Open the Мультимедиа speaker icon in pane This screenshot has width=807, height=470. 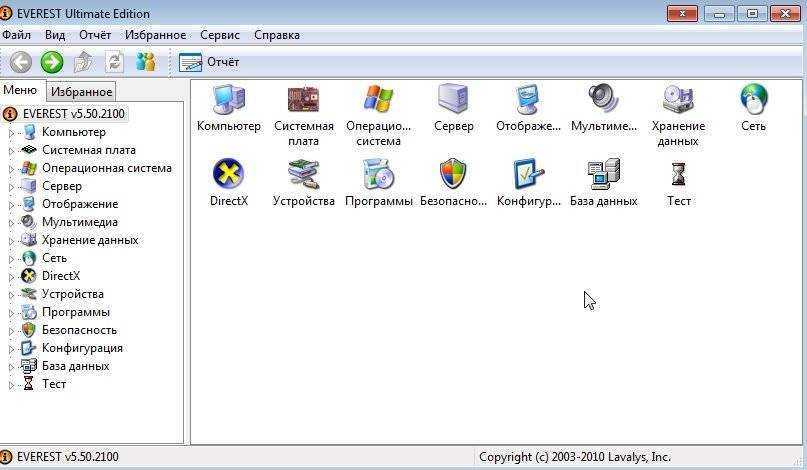click(603, 98)
